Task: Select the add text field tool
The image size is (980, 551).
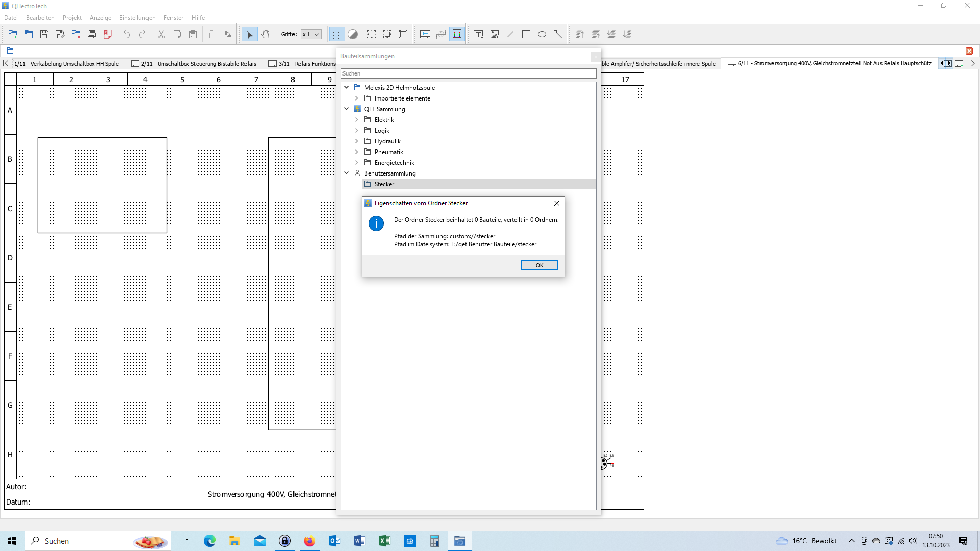Action: [x=478, y=34]
